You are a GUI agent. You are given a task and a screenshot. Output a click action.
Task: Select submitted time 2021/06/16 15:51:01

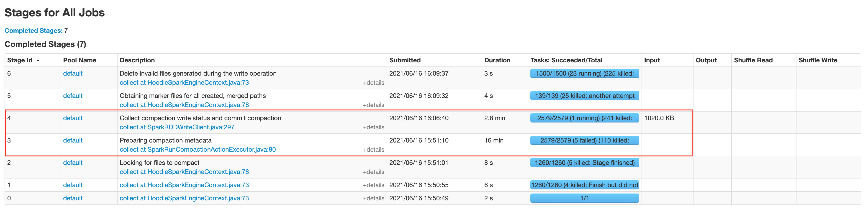pos(419,163)
